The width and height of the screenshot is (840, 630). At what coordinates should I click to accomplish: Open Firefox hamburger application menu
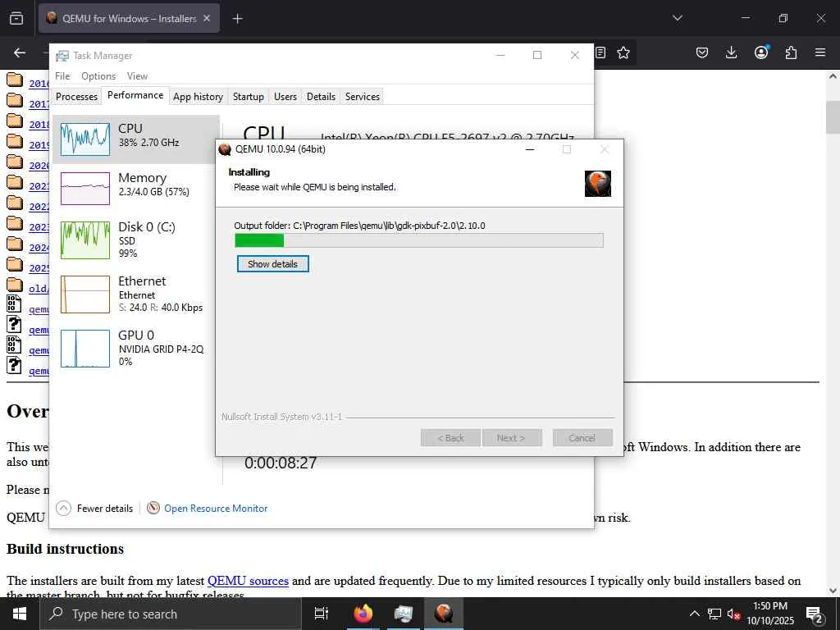[820, 52]
